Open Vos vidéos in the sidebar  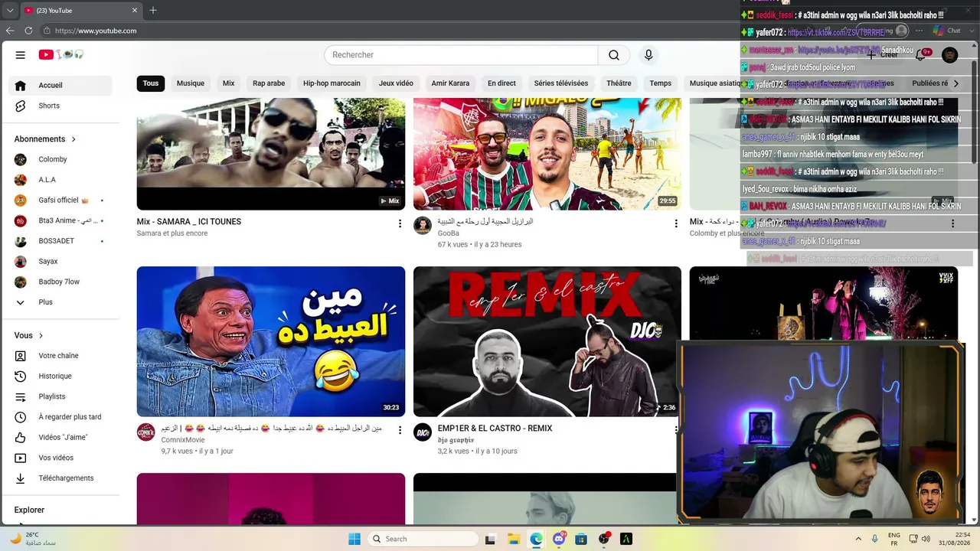pos(60,458)
